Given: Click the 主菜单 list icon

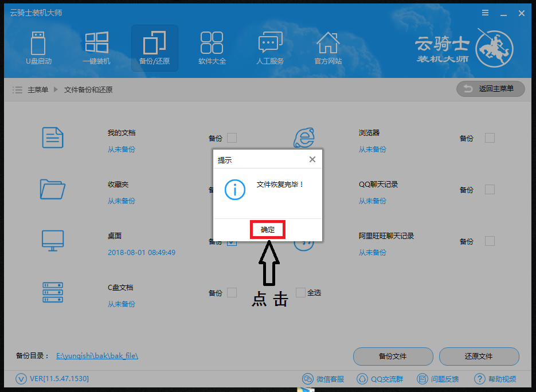Looking at the screenshot, I should tap(17, 90).
